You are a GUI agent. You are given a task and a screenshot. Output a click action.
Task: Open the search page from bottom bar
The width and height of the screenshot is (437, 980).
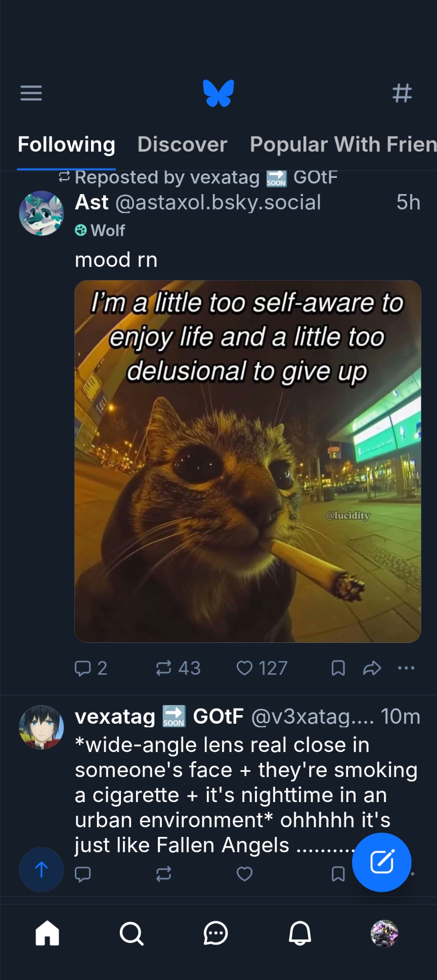coord(132,933)
